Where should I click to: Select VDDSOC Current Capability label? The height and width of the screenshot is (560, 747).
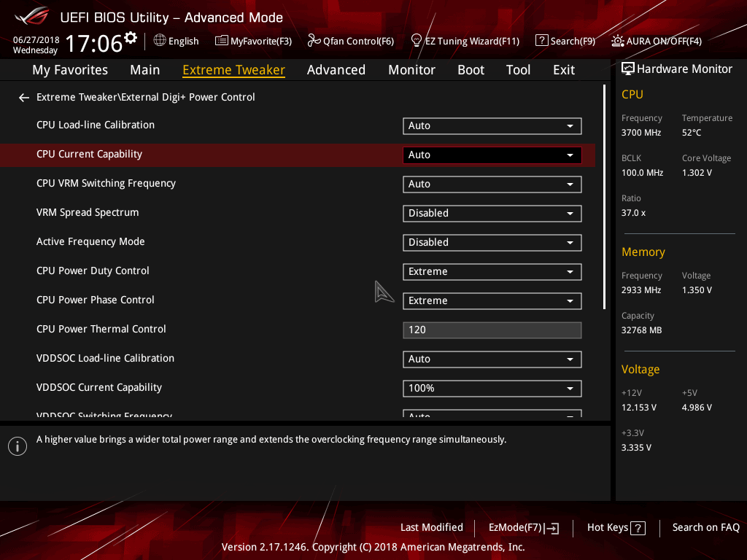point(99,388)
